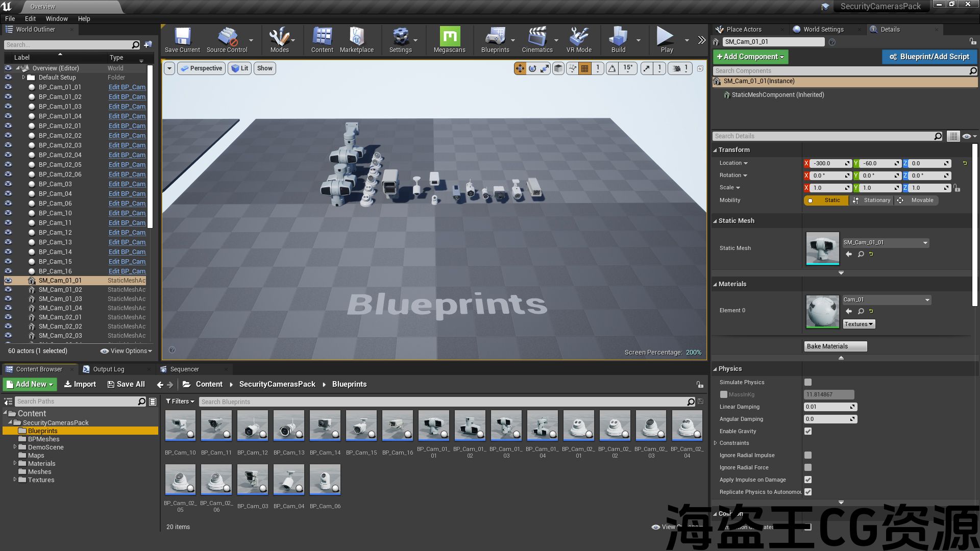Expand the Default Setup folder
This screenshot has width=980, height=551.
[23, 78]
